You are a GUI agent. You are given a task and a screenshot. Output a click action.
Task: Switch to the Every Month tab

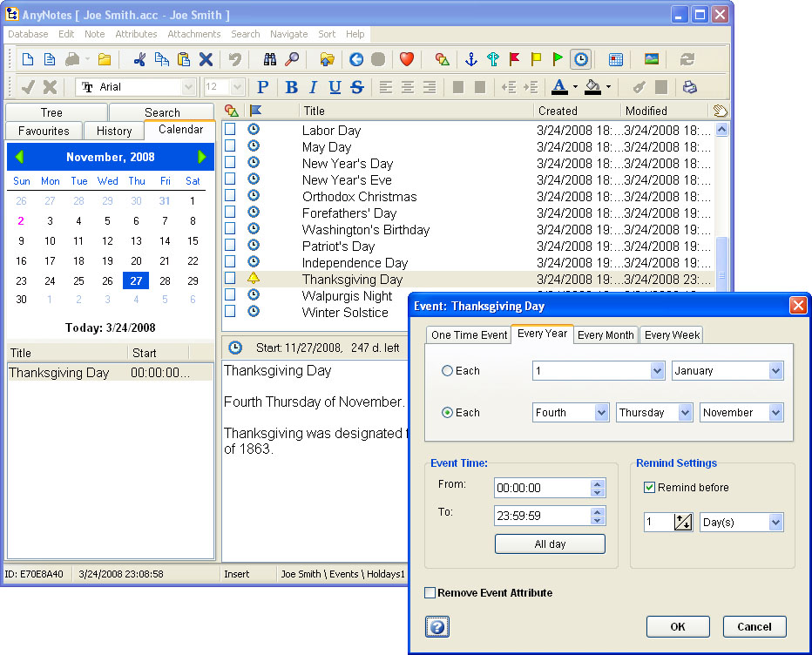tap(606, 335)
